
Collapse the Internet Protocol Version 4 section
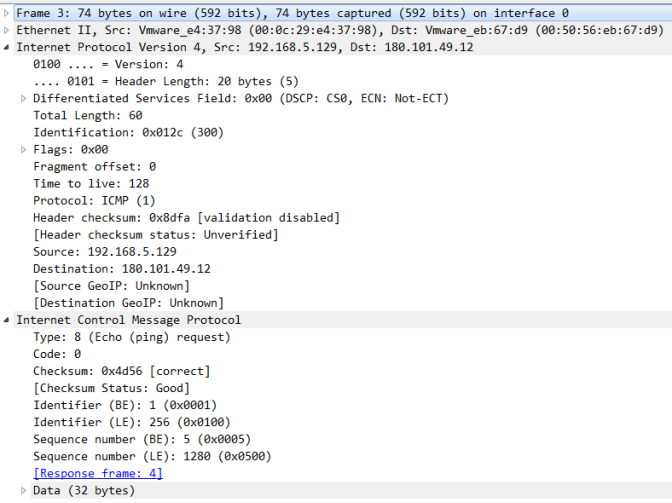click(8, 48)
